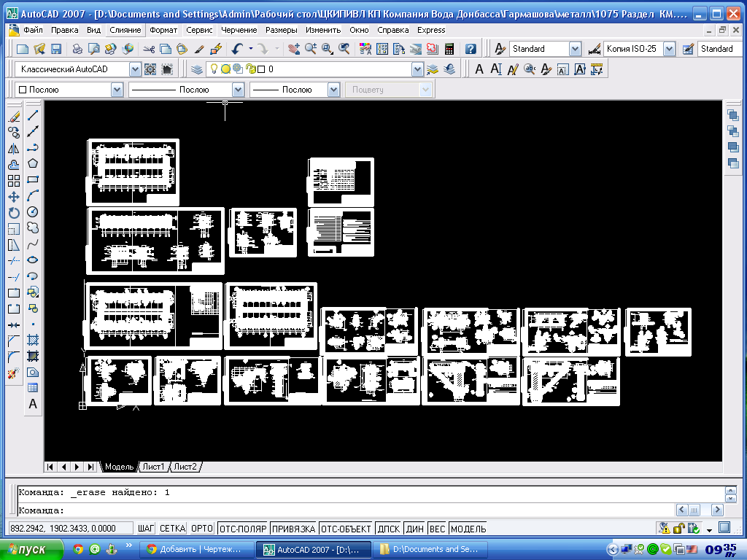Open the Файл menu
Screen dimensions: 747x560
(33, 30)
